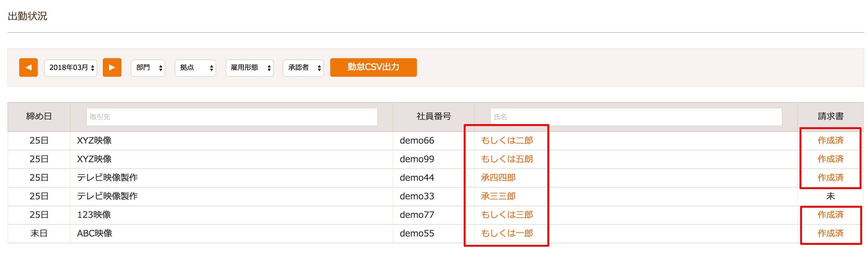Select employee number demo99

[417, 159]
